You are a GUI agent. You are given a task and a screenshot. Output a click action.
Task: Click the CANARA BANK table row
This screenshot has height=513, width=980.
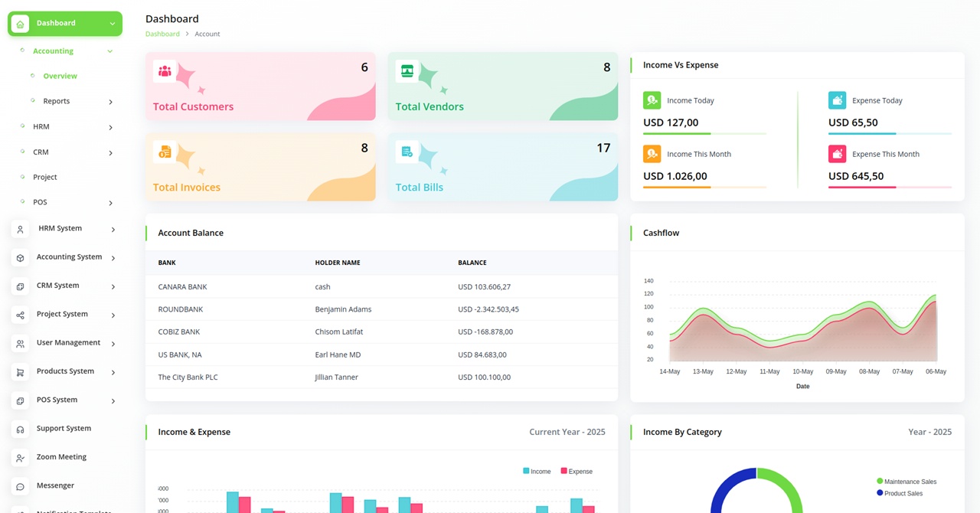click(x=381, y=287)
